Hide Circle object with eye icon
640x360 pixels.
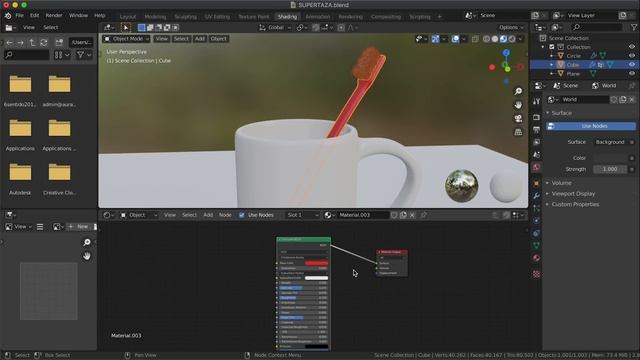[x=632, y=56]
